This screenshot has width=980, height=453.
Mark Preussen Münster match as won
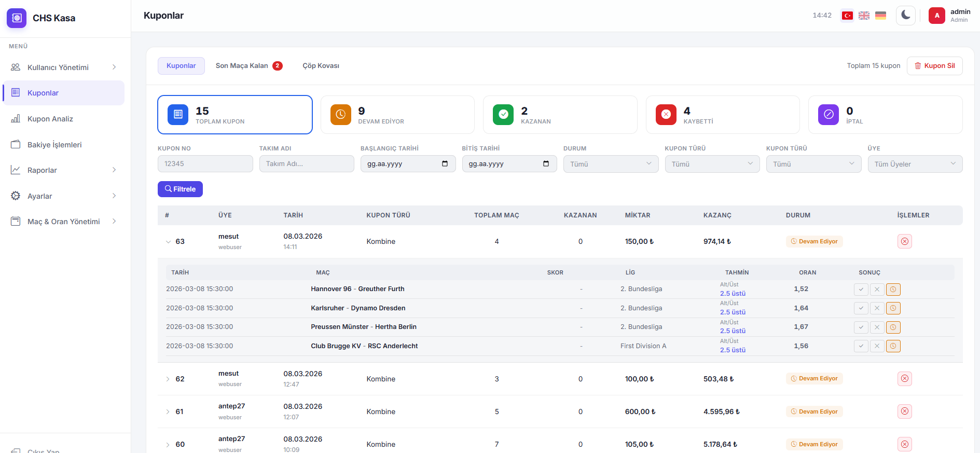pos(861,327)
